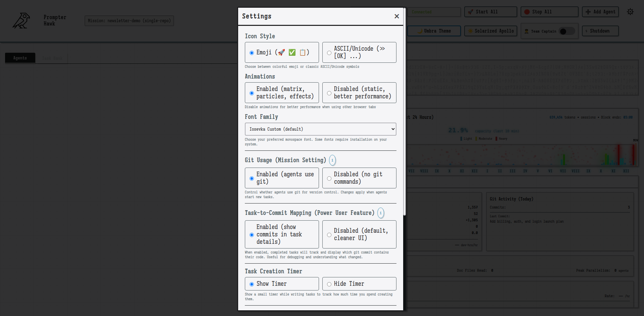This screenshot has height=316, width=644.
Task: Click the red circle icon on Stop All
Action: [x=527, y=12]
